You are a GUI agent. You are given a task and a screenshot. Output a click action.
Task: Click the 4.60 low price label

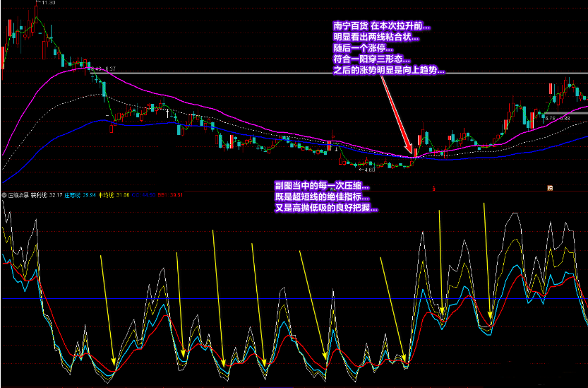pyautogui.click(x=369, y=170)
